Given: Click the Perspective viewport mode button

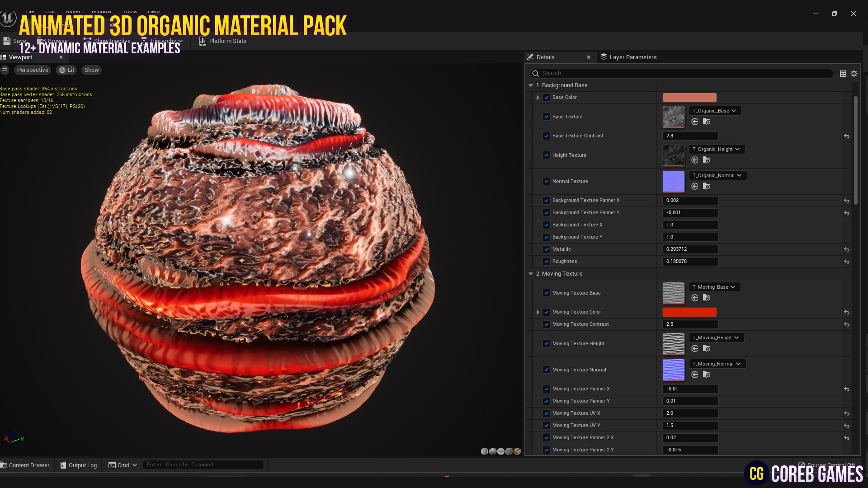Looking at the screenshot, I should tap(32, 70).
